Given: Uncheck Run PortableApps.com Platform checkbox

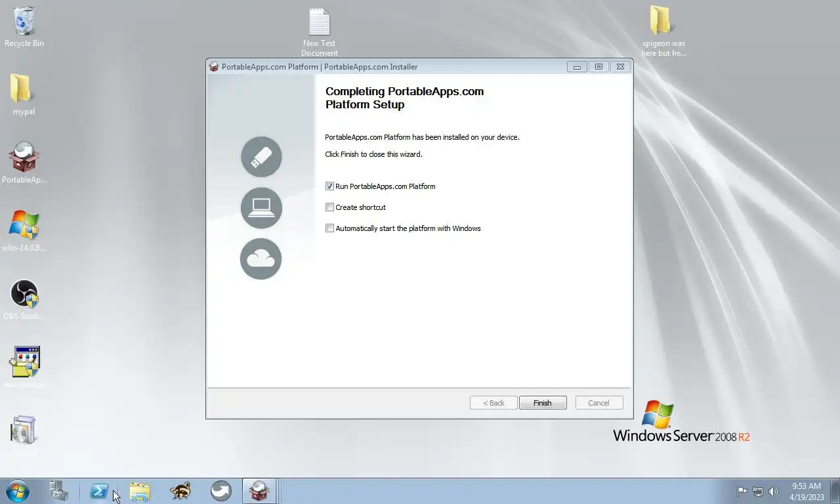Looking at the screenshot, I should tap(330, 186).
